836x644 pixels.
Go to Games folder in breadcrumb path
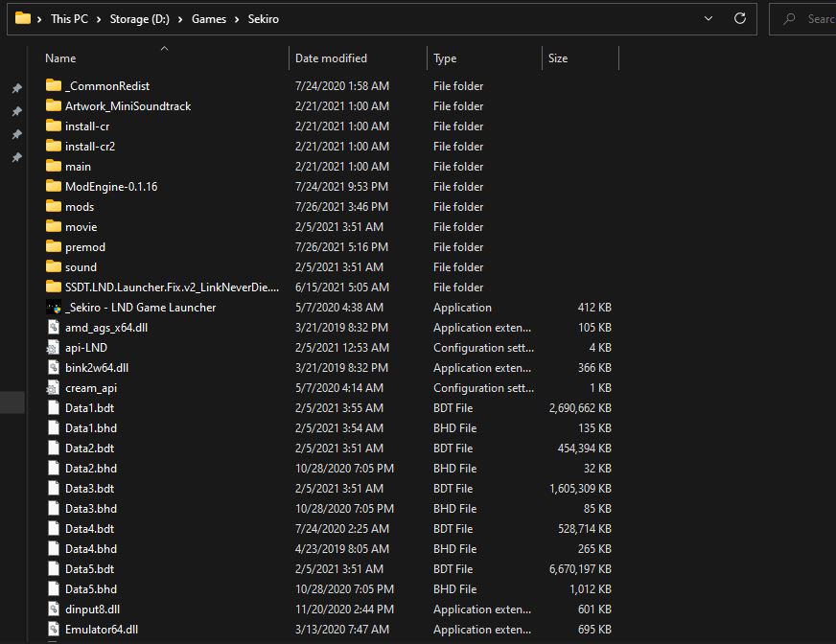[x=209, y=19]
